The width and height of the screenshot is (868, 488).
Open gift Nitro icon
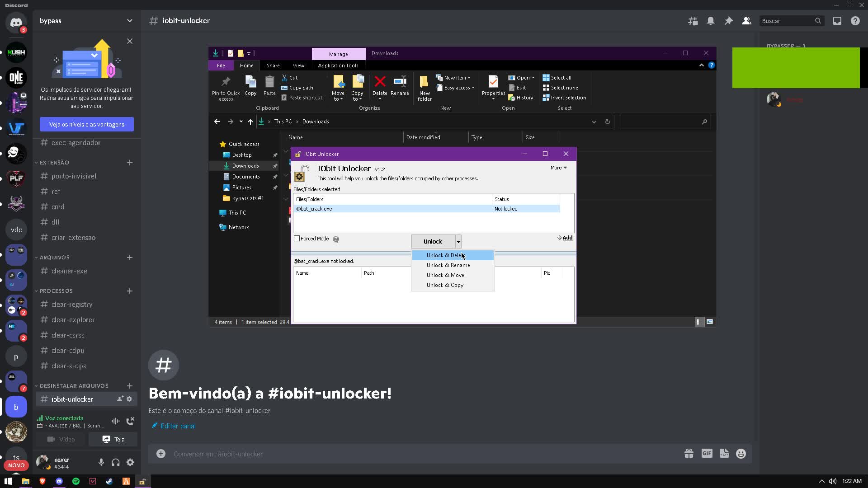(x=689, y=454)
